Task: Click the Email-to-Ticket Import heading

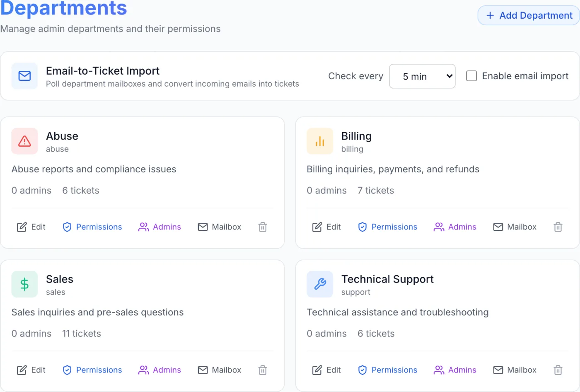Action: tap(103, 71)
